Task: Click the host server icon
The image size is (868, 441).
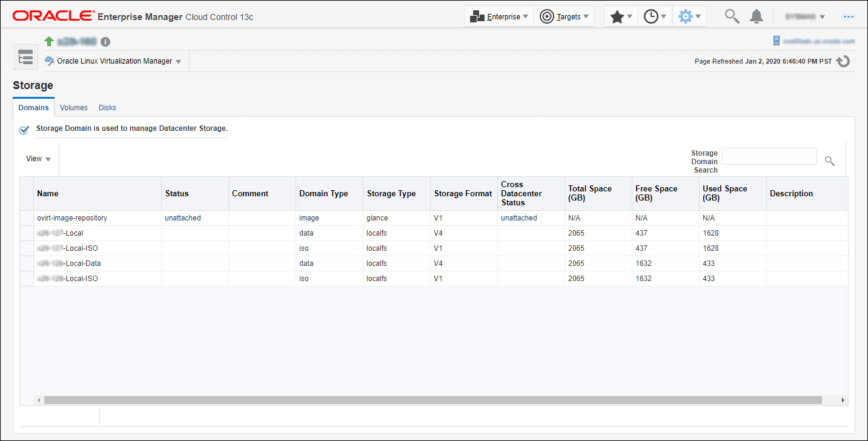Action: 776,41
